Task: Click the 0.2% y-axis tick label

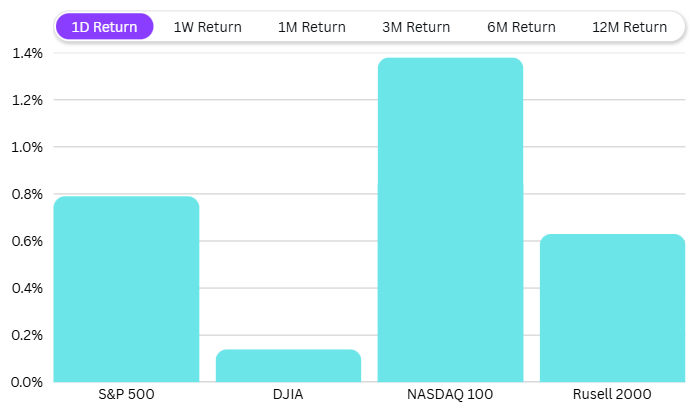Action: pyautogui.click(x=27, y=335)
